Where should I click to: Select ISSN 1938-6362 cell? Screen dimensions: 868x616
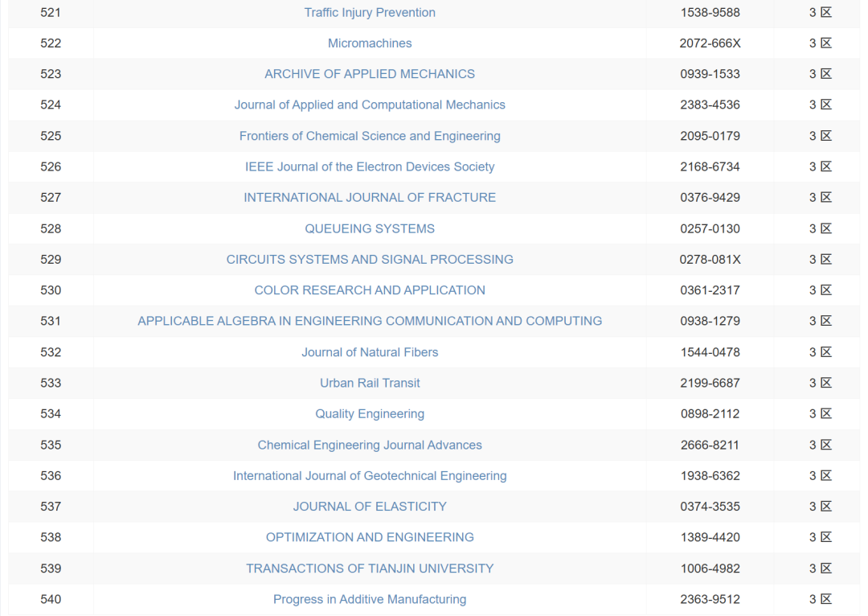coord(710,476)
